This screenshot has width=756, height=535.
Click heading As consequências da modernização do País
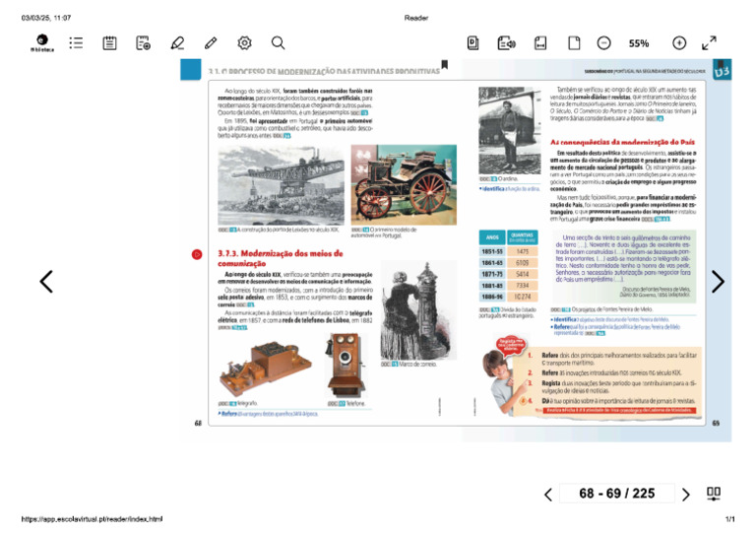622,142
